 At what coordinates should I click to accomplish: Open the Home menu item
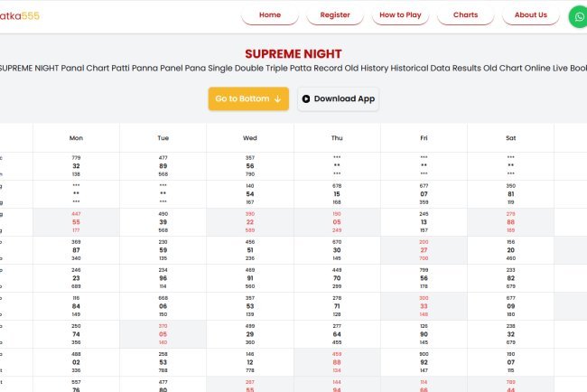click(x=270, y=15)
